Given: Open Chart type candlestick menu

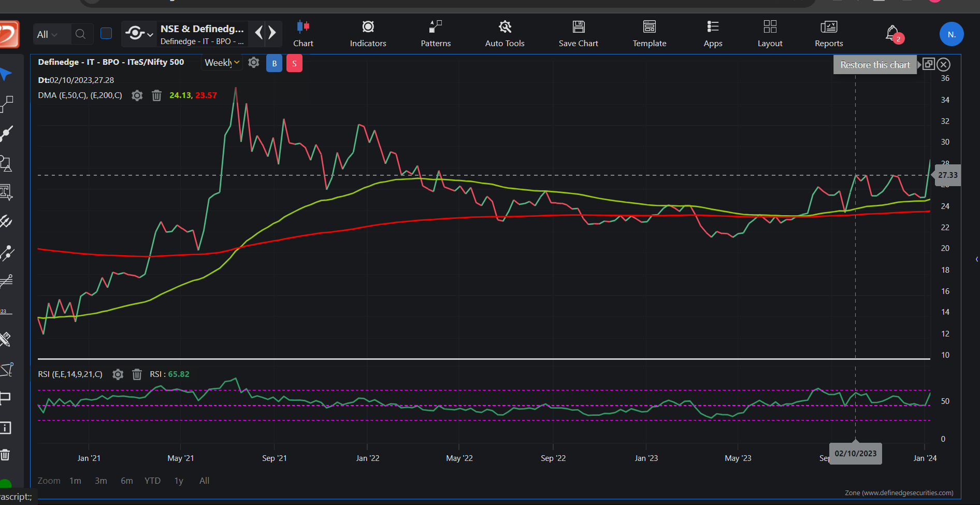Looking at the screenshot, I should pos(303,34).
